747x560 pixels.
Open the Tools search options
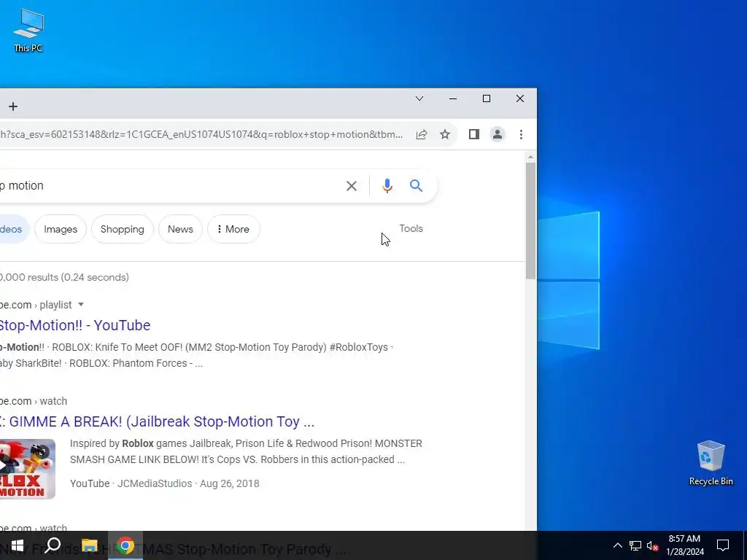pyautogui.click(x=411, y=228)
